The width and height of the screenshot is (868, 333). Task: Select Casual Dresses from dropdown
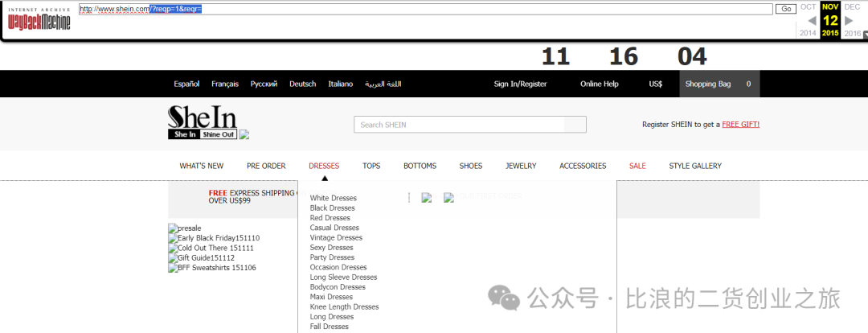(x=334, y=228)
